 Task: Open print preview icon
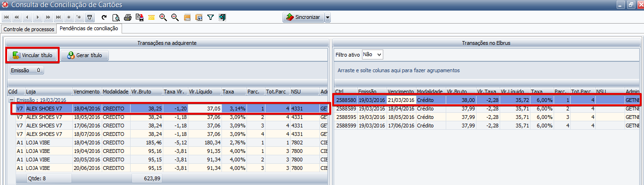(x=116, y=17)
